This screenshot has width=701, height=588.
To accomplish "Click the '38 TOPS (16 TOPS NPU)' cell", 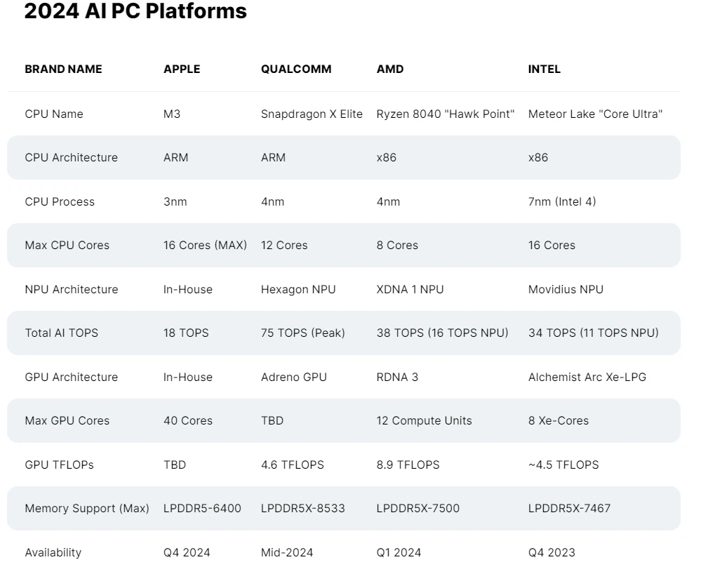I will 442,333.
